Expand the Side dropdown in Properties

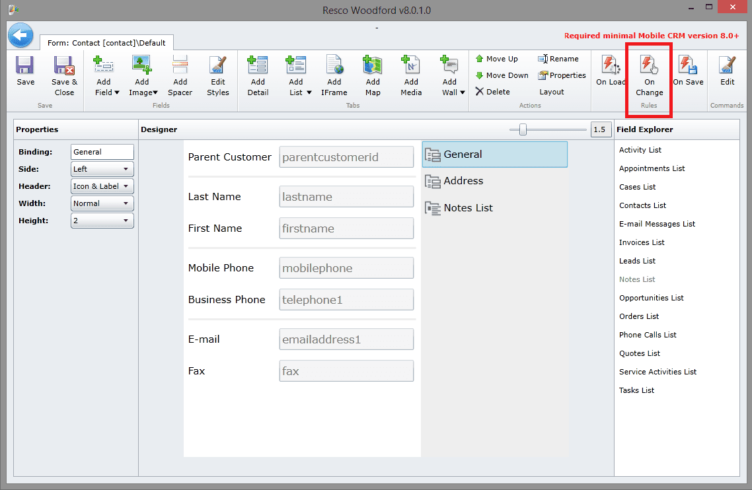click(102, 170)
